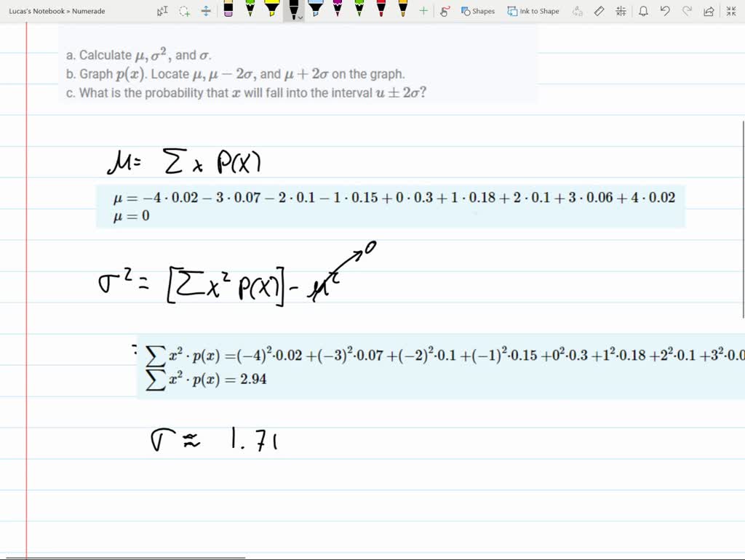Pick the magenta pen
745x560 pixels.
point(338,10)
